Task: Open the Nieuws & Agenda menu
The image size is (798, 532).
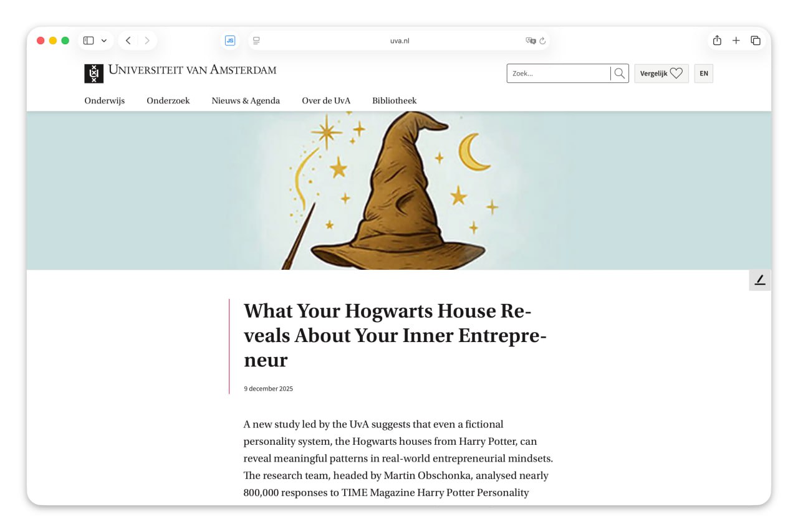Action: [246, 100]
